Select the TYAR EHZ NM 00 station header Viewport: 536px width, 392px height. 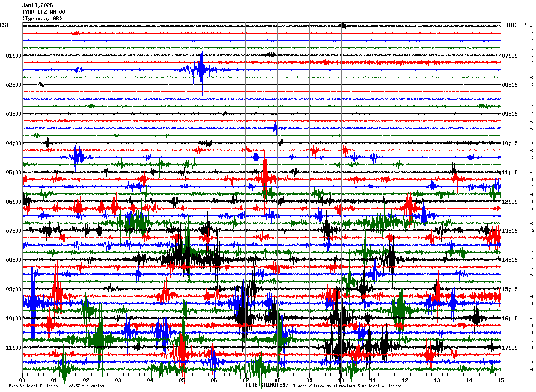click(x=43, y=12)
